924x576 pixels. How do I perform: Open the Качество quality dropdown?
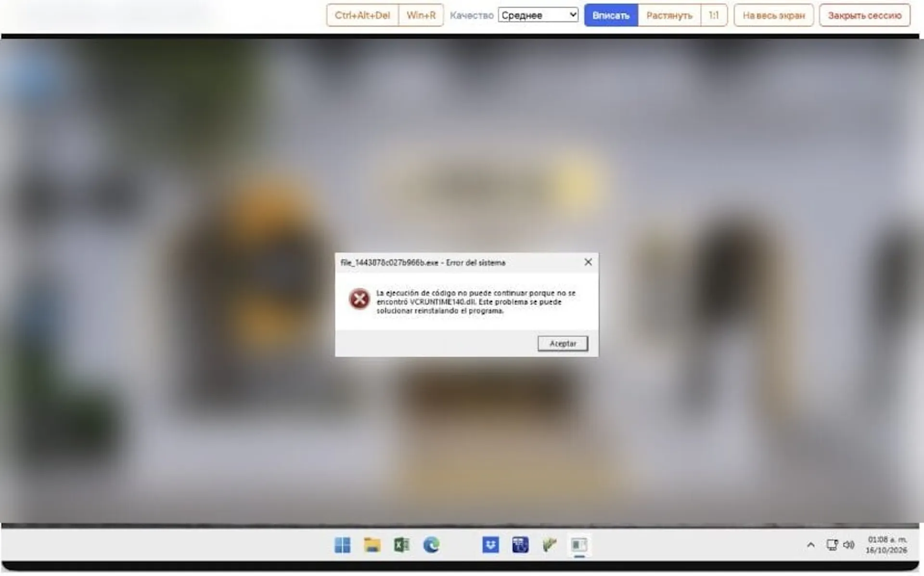[538, 15]
